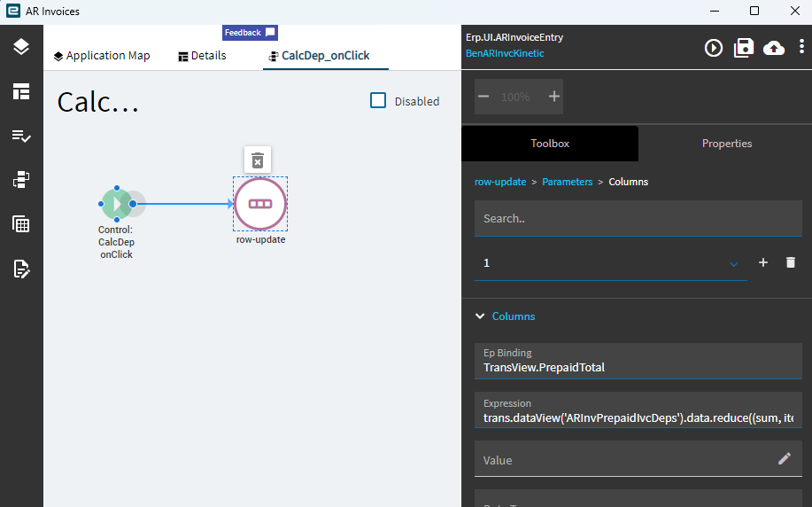
Task: Click the Feedback button
Action: click(249, 33)
